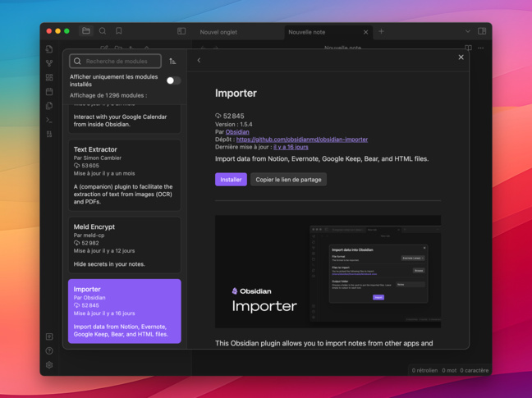
Task: Select the Text Extractor plugin card
Action: pyautogui.click(x=125, y=175)
